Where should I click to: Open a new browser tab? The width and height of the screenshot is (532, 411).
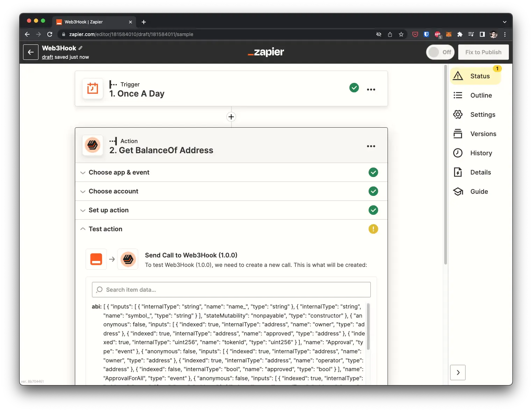[x=144, y=22]
